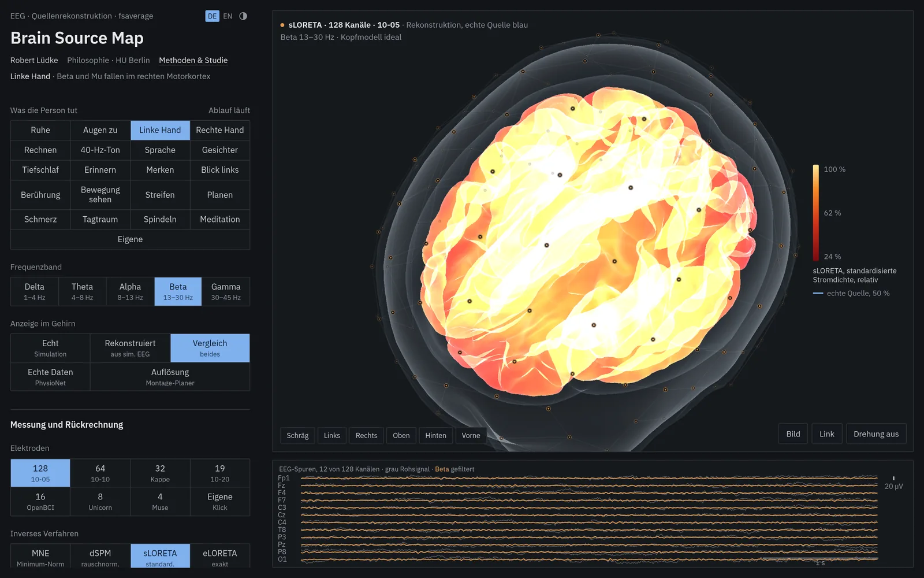
Task: Choose the Rechte Hand activity
Action: pyautogui.click(x=220, y=130)
